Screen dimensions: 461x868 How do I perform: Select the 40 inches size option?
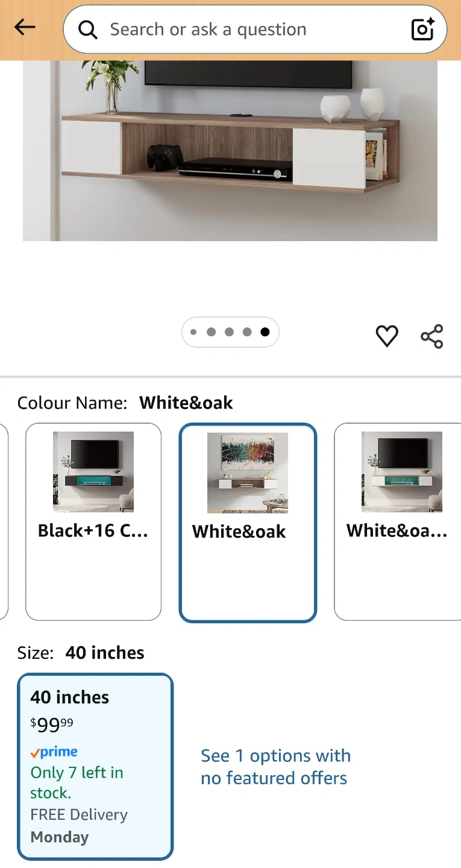pyautogui.click(x=95, y=766)
